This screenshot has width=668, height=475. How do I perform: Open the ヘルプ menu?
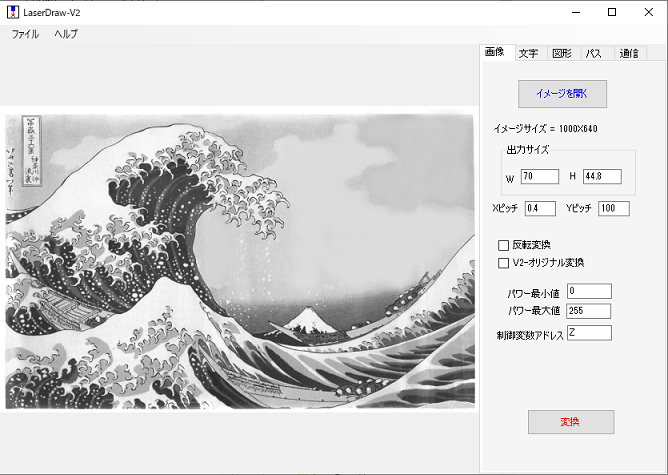(x=66, y=34)
